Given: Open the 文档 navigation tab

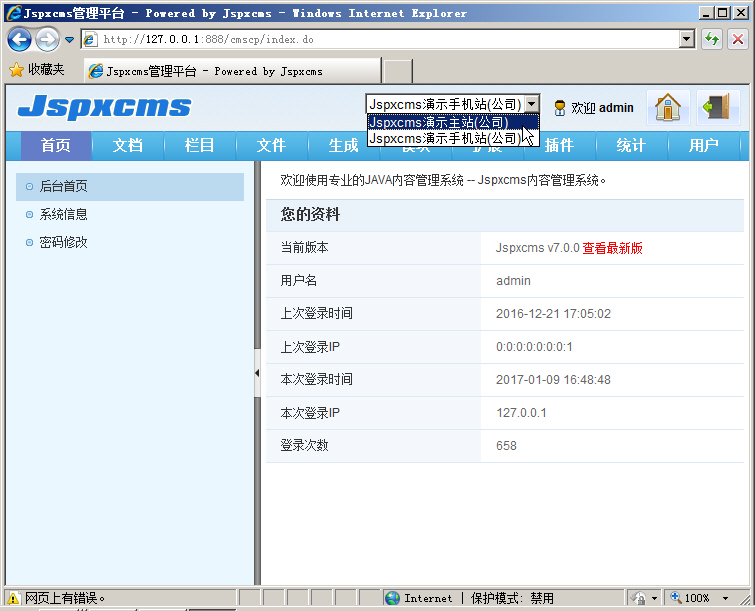Looking at the screenshot, I should pyautogui.click(x=128, y=145).
